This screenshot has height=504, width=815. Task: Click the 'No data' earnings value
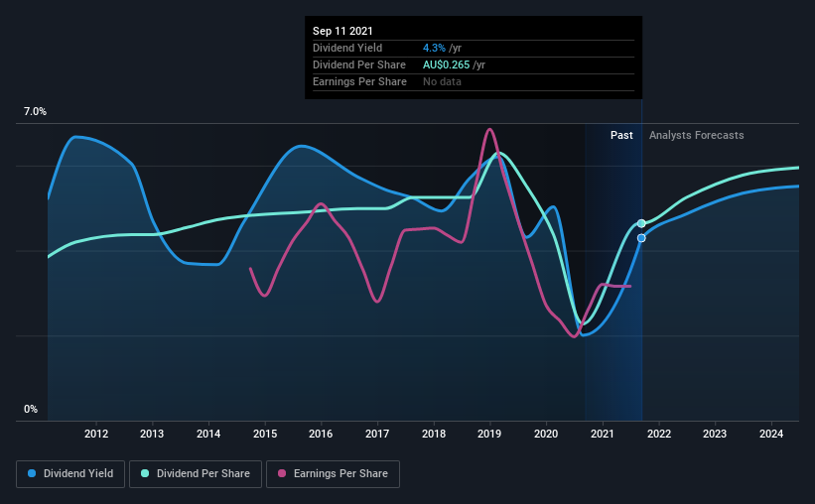pyautogui.click(x=442, y=81)
